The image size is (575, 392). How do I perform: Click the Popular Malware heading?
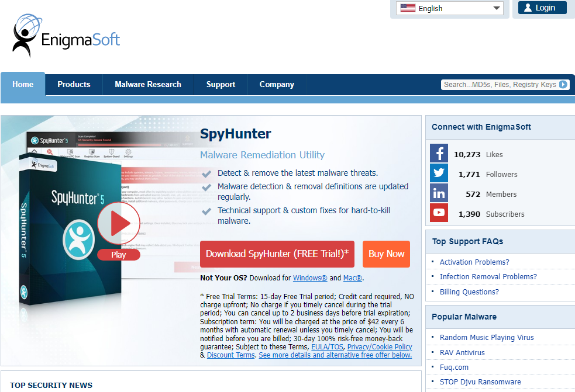464,317
